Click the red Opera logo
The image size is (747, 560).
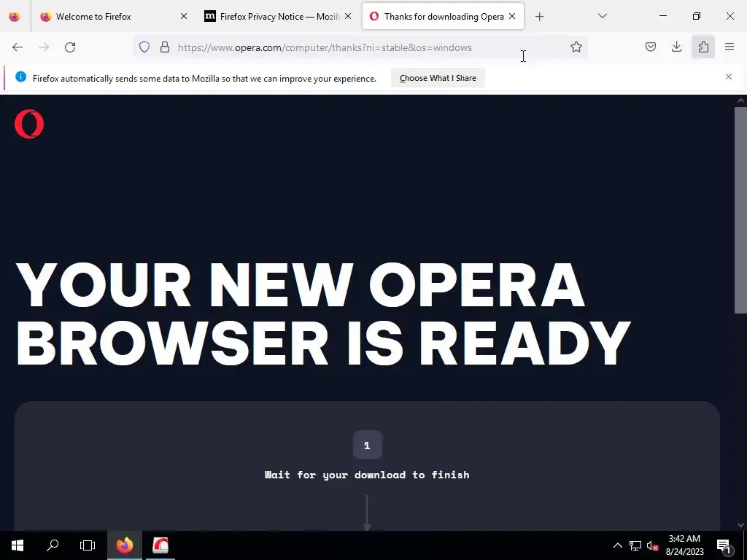29,124
